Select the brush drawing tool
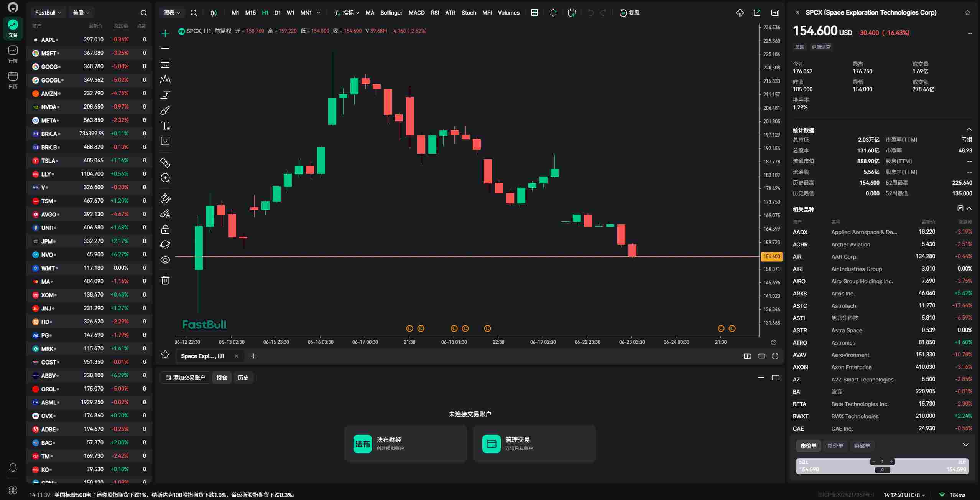 click(x=165, y=111)
